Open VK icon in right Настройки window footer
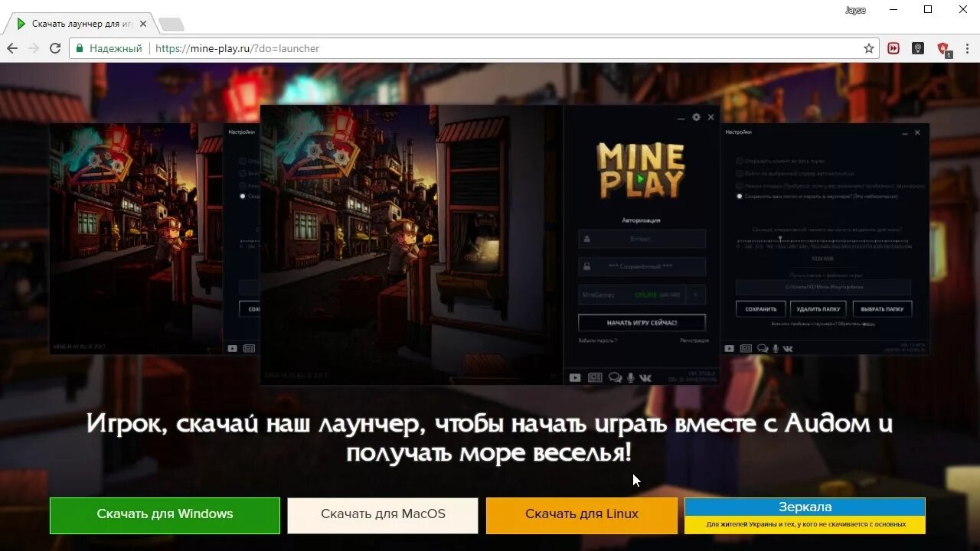The height and width of the screenshot is (551, 980). 788,348
